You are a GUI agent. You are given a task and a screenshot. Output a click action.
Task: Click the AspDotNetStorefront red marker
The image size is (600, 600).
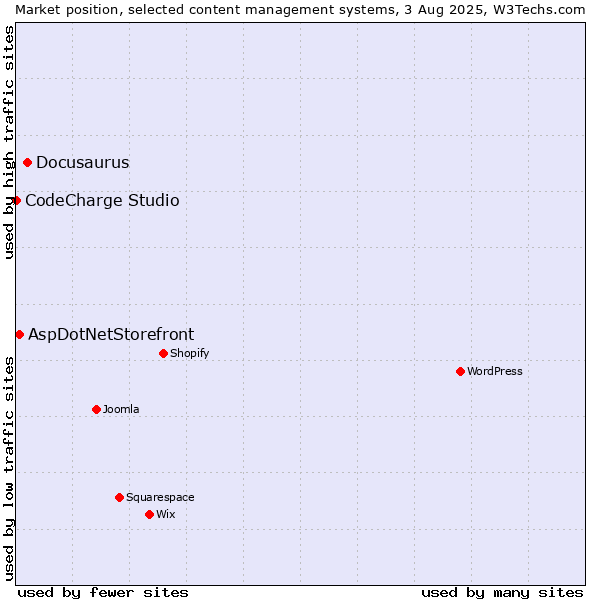(x=20, y=335)
